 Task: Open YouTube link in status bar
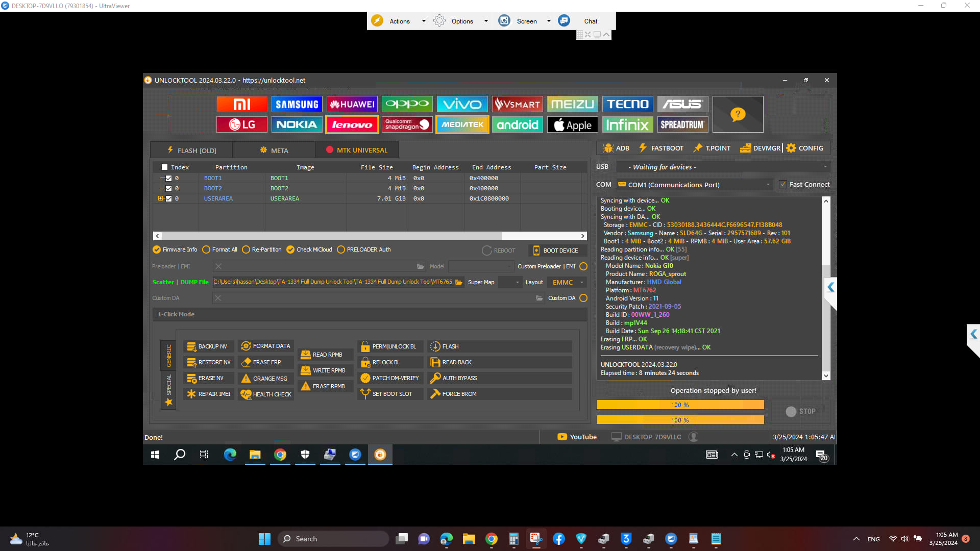[577, 437]
